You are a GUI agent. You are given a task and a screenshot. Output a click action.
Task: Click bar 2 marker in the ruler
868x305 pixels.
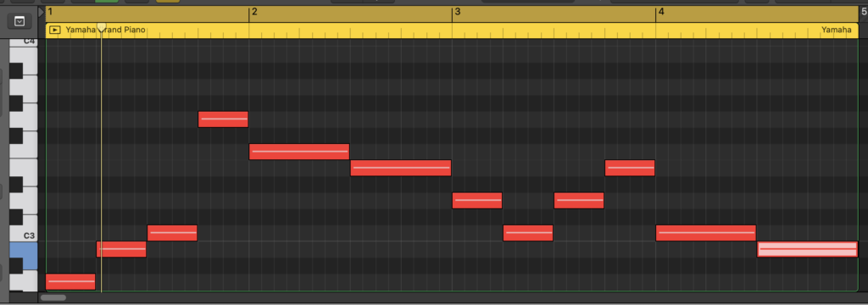(254, 12)
